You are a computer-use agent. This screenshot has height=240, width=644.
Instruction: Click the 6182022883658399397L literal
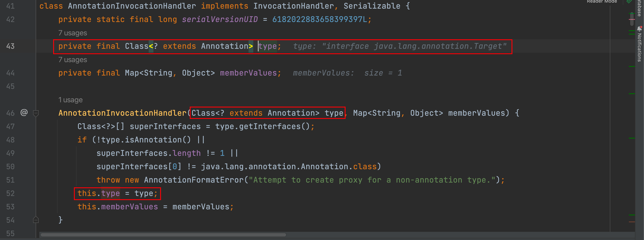(319, 19)
